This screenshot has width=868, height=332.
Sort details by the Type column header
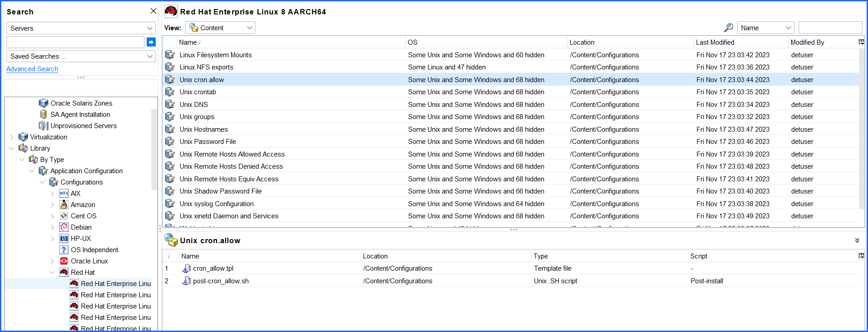(609, 256)
